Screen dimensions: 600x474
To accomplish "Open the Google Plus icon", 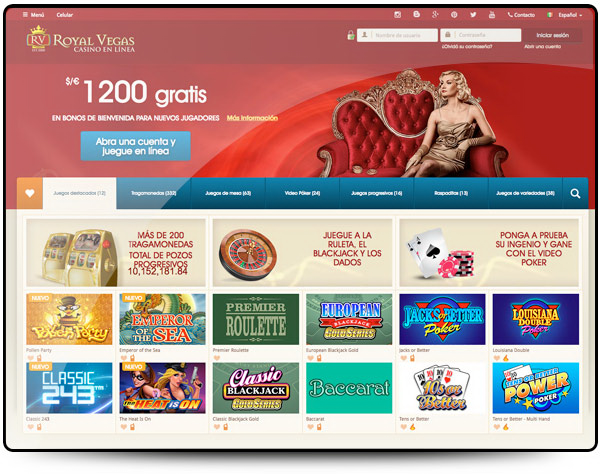I will coord(435,15).
